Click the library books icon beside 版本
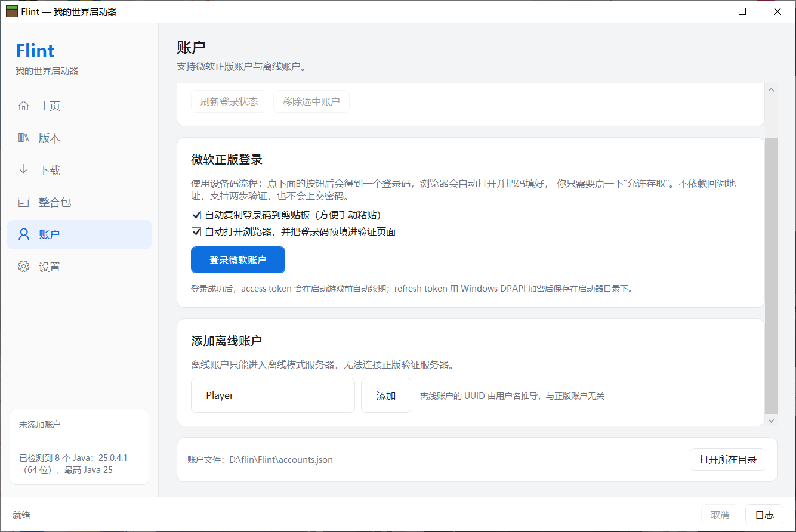The image size is (796, 532). (x=24, y=138)
